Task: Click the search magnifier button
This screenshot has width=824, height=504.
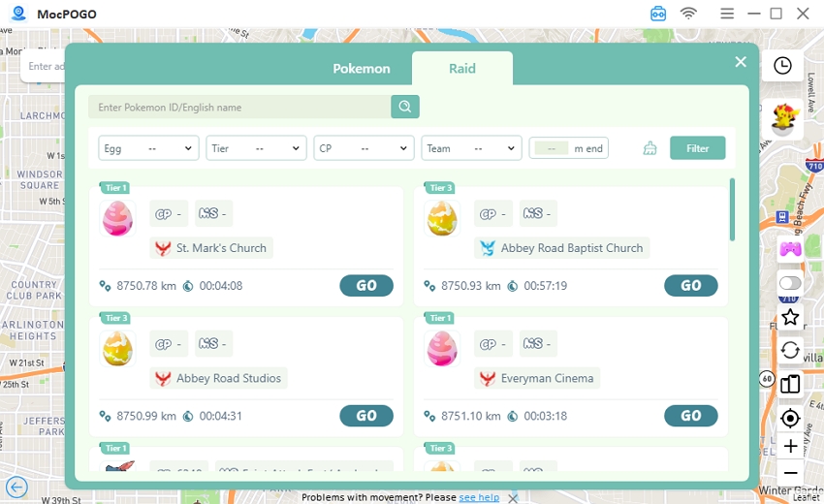Action: point(404,107)
